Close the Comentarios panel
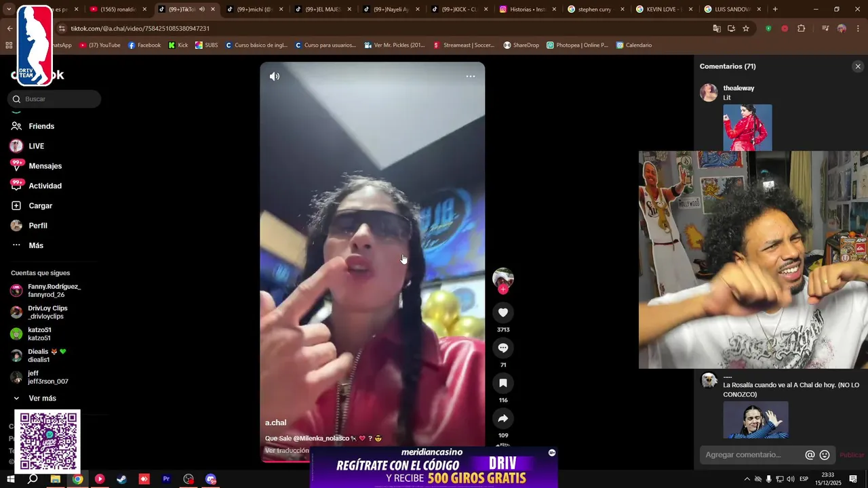868x488 pixels. [x=858, y=66]
